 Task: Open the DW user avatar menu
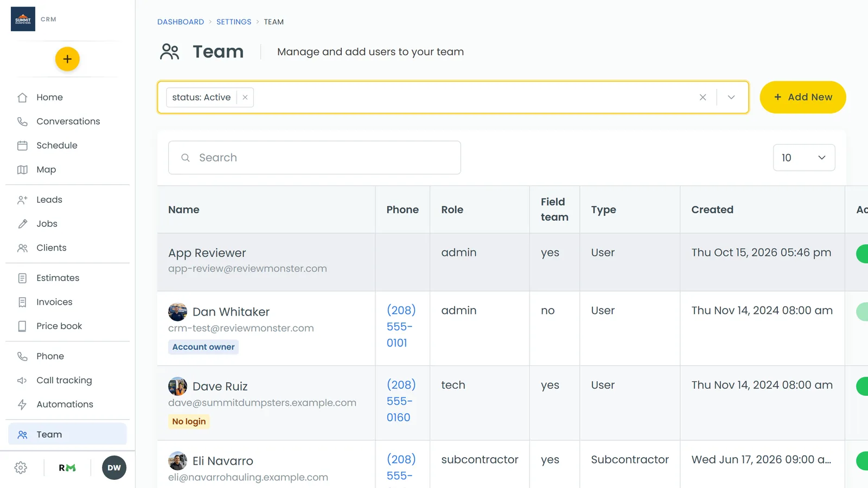114,468
